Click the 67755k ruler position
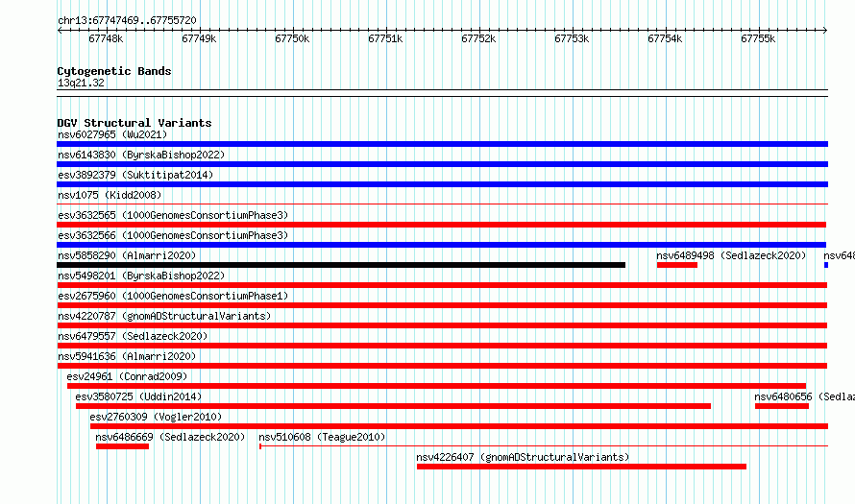The width and height of the screenshot is (855, 504). pyautogui.click(x=758, y=38)
